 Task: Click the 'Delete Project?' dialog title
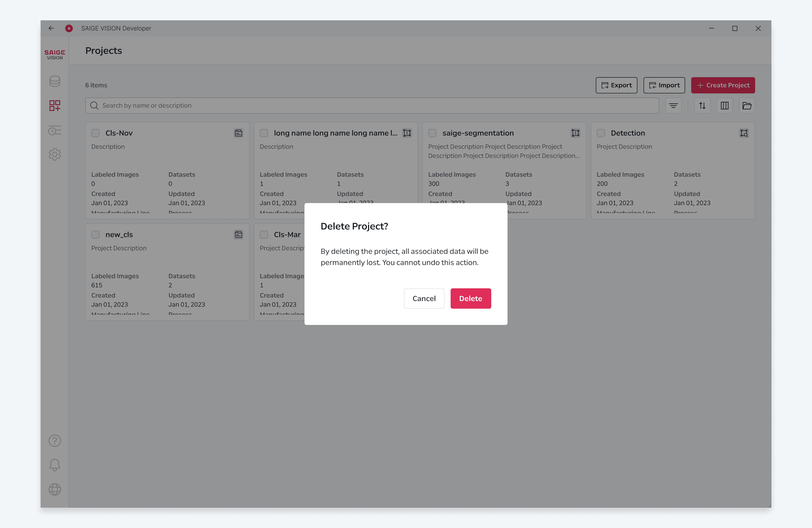[x=354, y=226]
